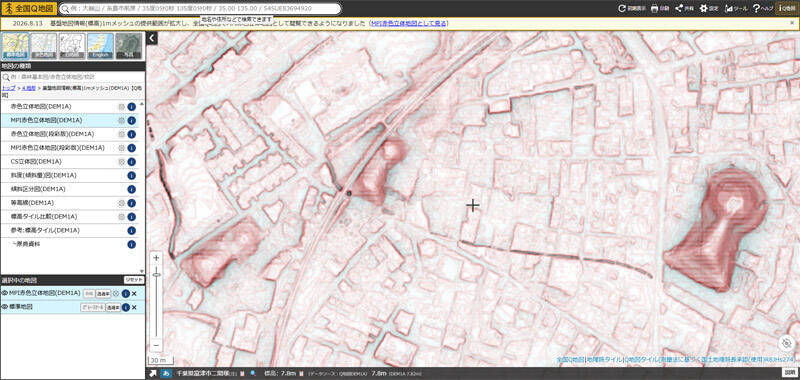Show info for MPI赤色立体地図(段彩版)(DEM1A)
This screenshot has height=380, width=800.
(x=132, y=148)
